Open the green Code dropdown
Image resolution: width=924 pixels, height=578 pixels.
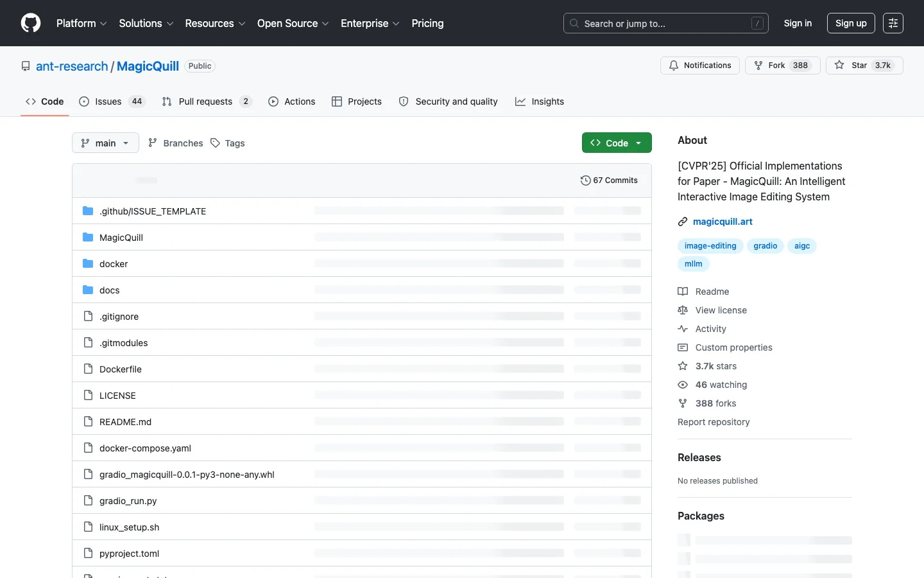617,143
